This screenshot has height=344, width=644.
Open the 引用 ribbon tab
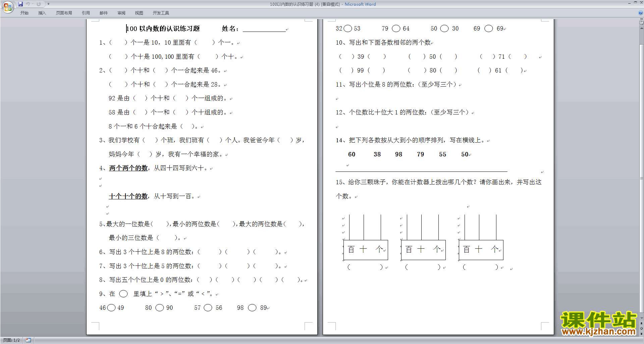(86, 13)
